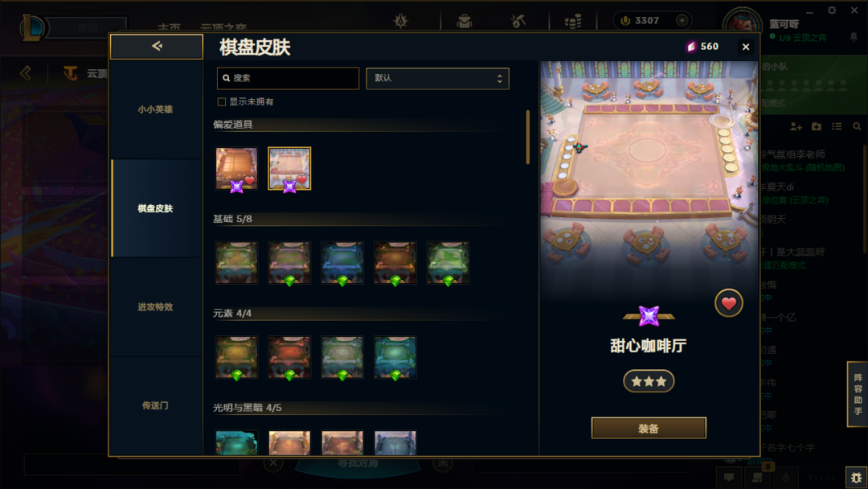Click the purple star shard currency icon
The height and width of the screenshot is (489, 868).
[x=691, y=47]
